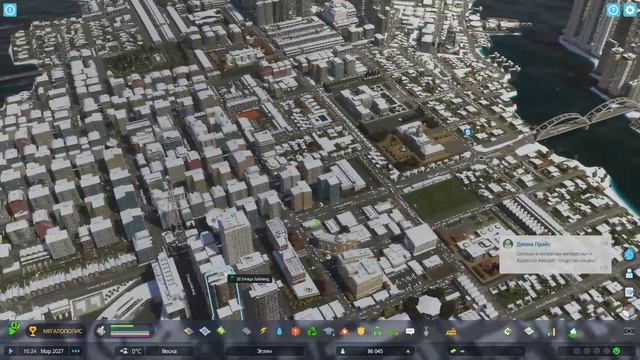The height and width of the screenshot is (360, 640).
Task: Open the settings gear icon
Action: 630,10
